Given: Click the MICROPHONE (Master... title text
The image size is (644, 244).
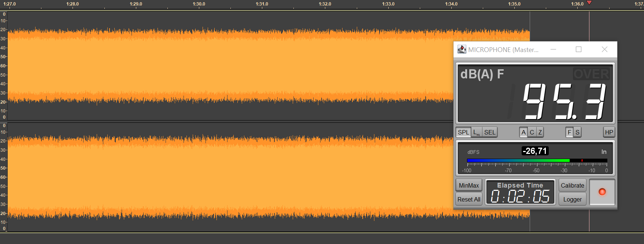Looking at the screenshot, I should [503, 50].
